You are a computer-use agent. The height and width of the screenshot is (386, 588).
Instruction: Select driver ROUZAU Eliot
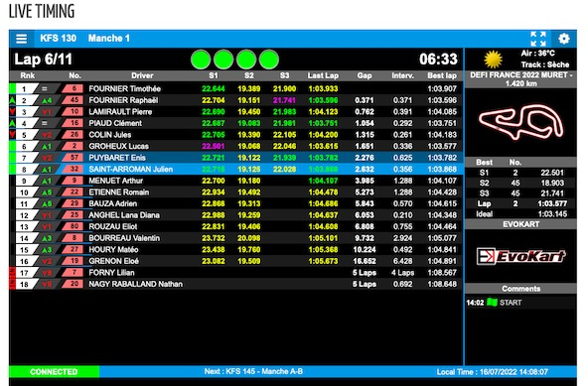(113, 226)
